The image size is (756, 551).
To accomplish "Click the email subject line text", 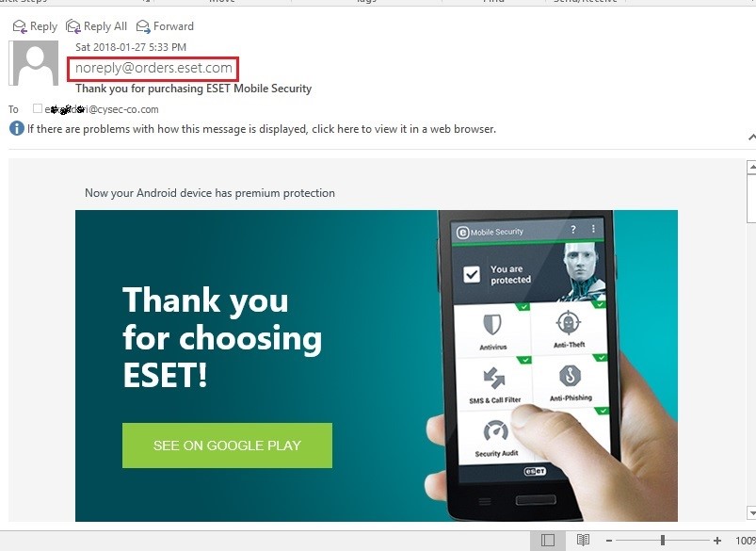I will (x=193, y=89).
